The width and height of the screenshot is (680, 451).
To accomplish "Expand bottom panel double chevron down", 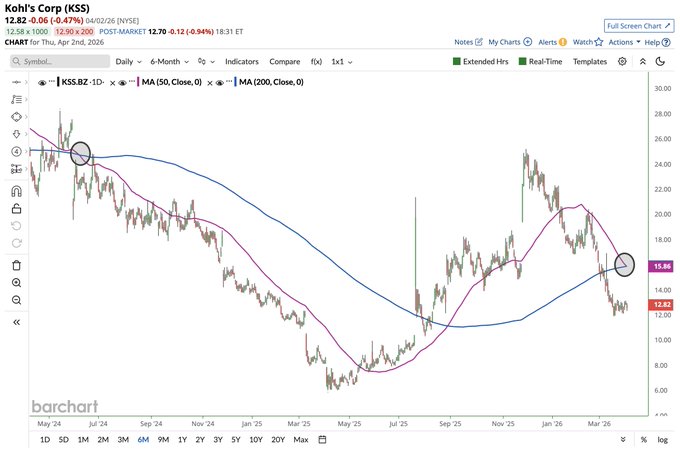I will coord(623,439).
